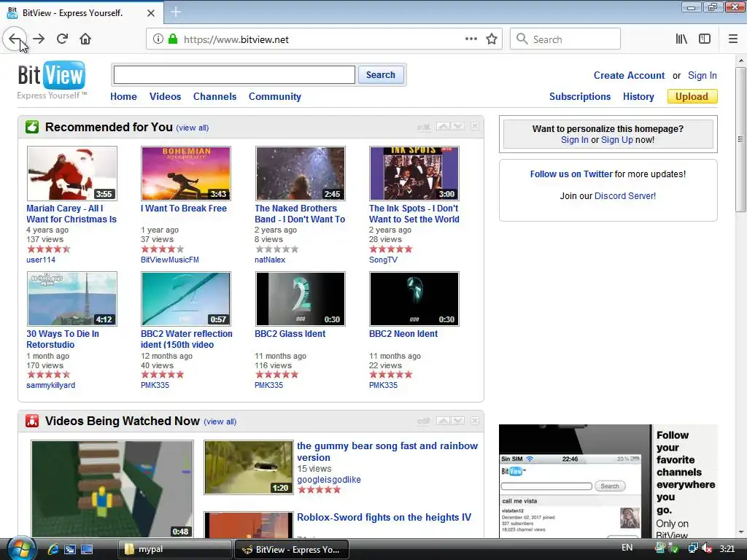Click star rating under I Want To Break Free

click(163, 249)
